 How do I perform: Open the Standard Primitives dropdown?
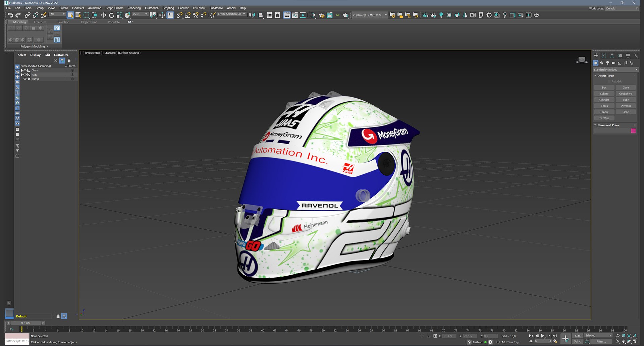coord(616,70)
